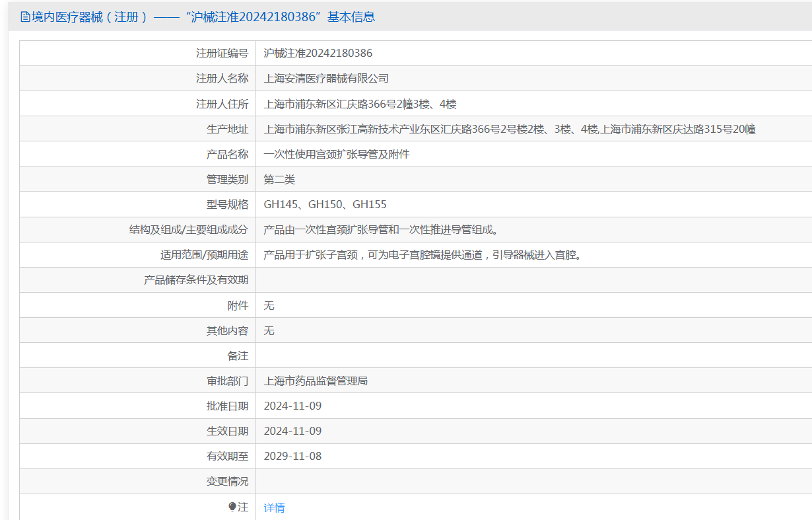Click the 批准日期 label
The width and height of the screenshot is (812, 520).
click(228, 406)
